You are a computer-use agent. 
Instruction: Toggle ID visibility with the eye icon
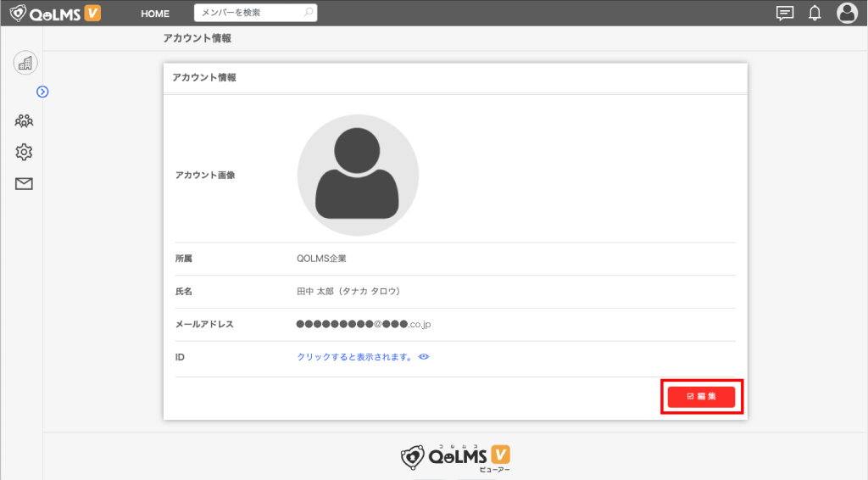coord(424,357)
